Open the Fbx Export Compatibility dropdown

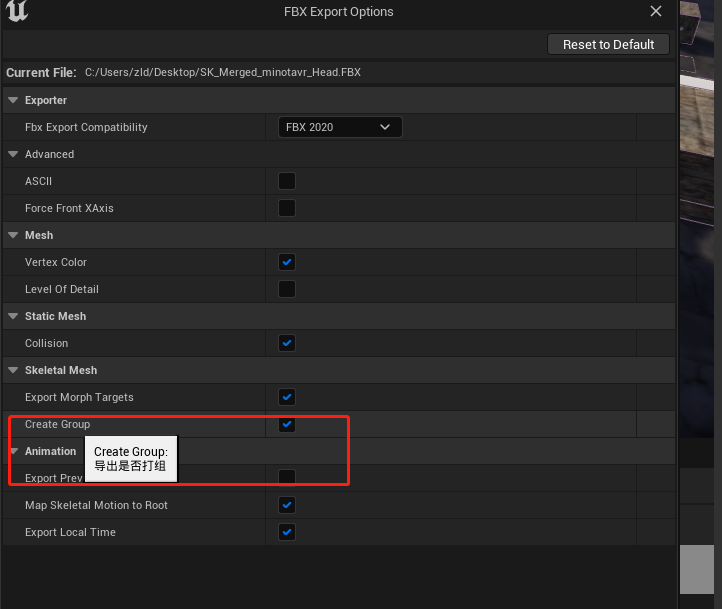pyautogui.click(x=340, y=127)
